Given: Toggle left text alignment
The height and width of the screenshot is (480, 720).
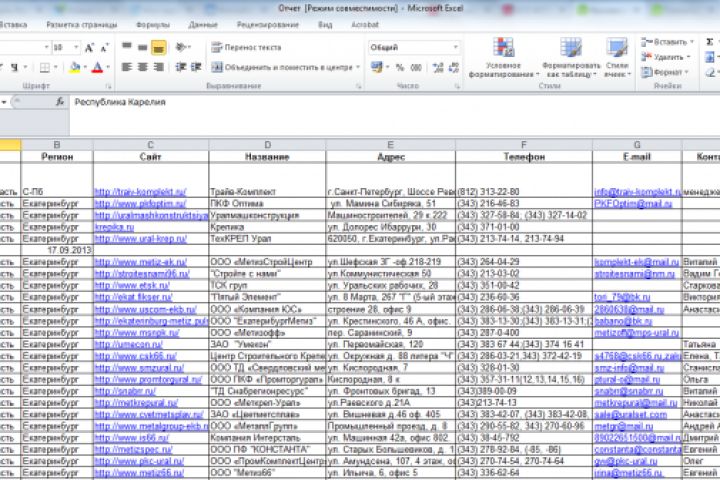Looking at the screenshot, I should click(127, 67).
